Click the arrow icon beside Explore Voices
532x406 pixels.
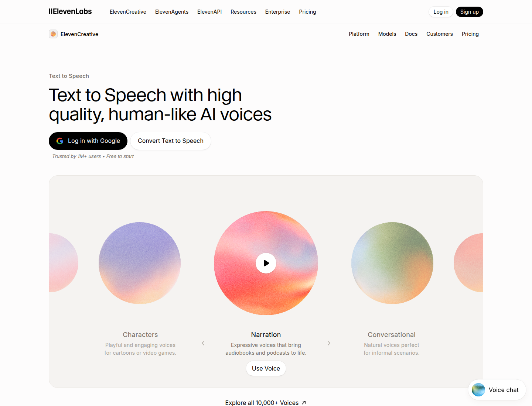click(304, 403)
